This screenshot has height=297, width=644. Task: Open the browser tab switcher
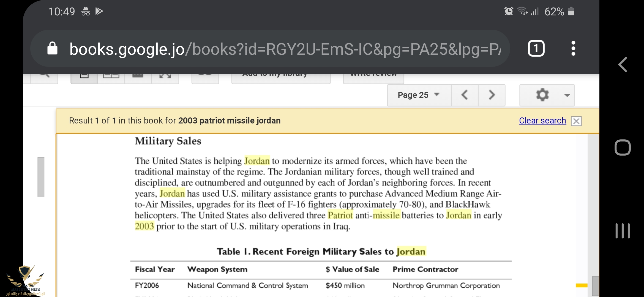pyautogui.click(x=536, y=49)
